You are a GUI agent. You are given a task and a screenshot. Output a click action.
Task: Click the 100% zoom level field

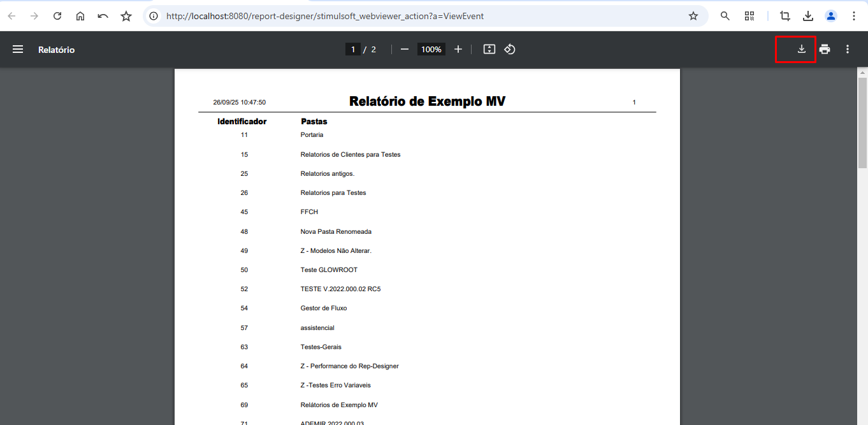pyautogui.click(x=431, y=49)
